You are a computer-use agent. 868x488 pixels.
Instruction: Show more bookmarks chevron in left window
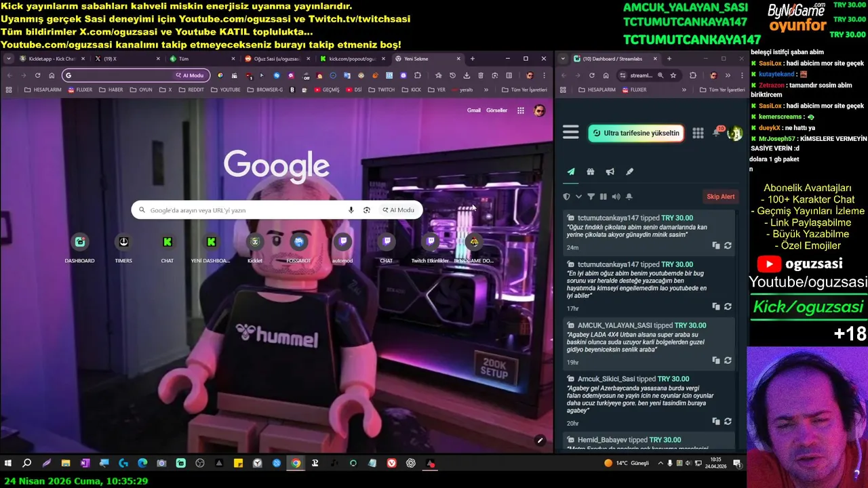[x=486, y=89]
